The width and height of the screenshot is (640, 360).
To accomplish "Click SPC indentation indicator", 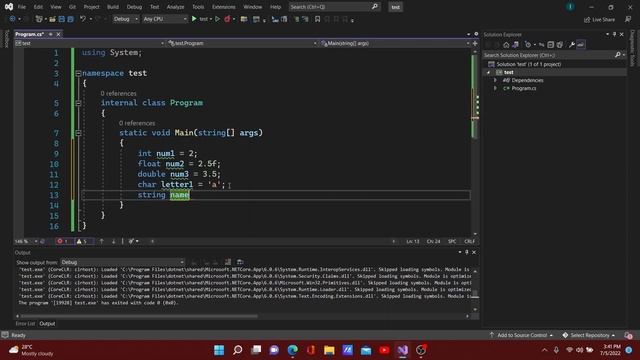I will pyautogui.click(x=452, y=241).
